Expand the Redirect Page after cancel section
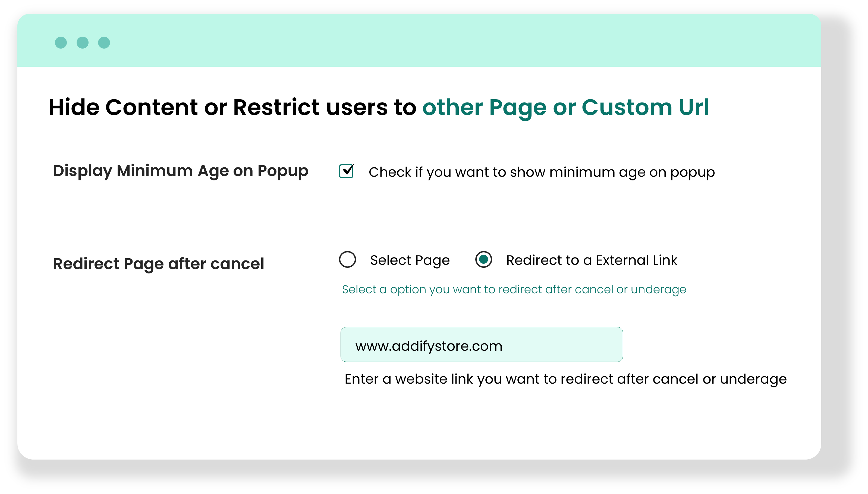Viewport: 868px width, 494px height. coord(159,263)
